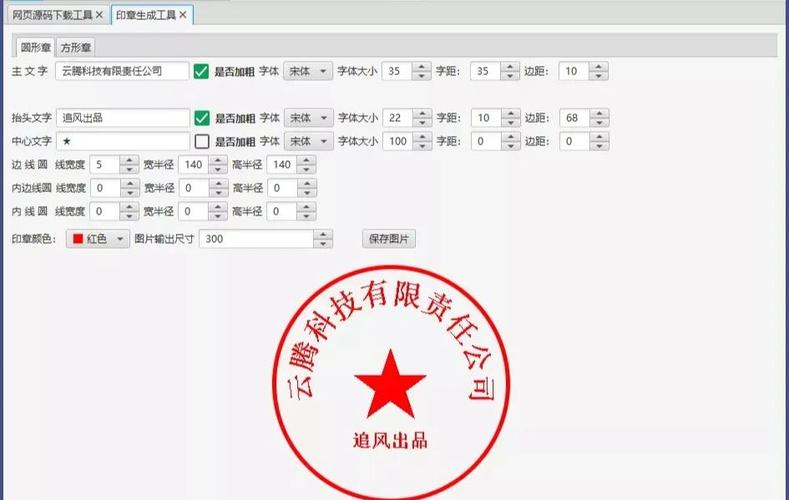Decrease 边线圆 宽半径 value

click(x=218, y=169)
